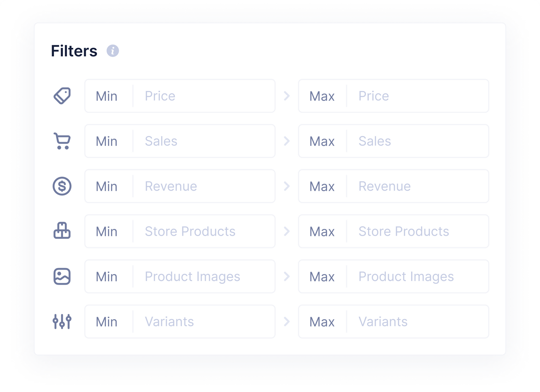Click the price tag icon
Viewport: 540px width, 392px height.
point(62,96)
